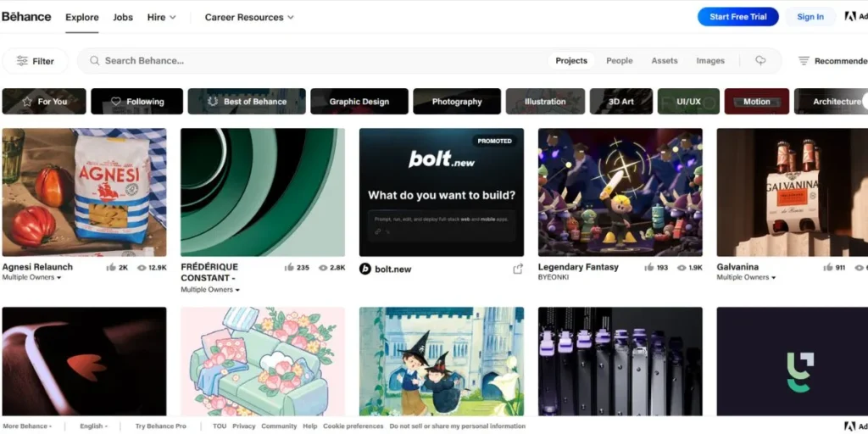Select the Motion category
Viewport: 868px width, 434px height.
757,102
